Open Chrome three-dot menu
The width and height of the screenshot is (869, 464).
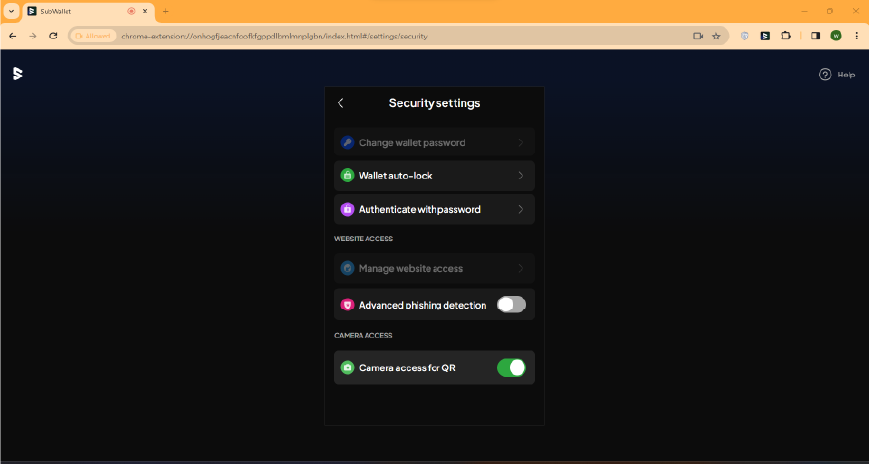tap(856, 35)
